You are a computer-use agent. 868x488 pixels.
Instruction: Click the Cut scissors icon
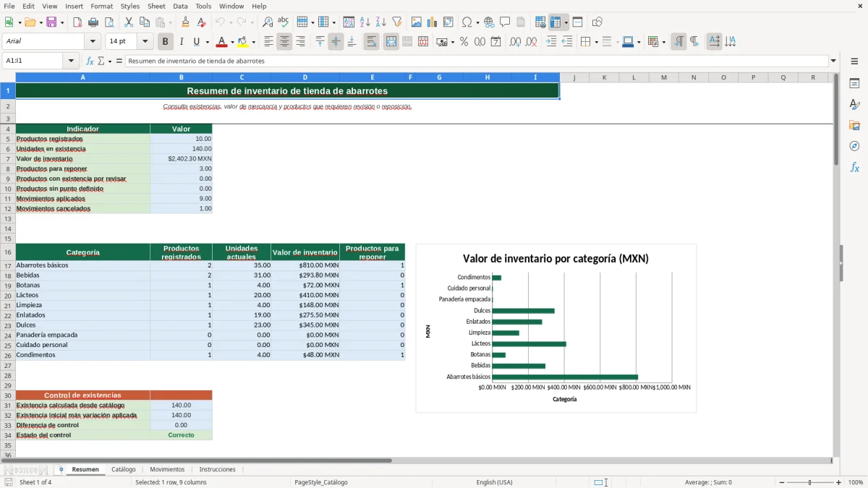click(128, 22)
